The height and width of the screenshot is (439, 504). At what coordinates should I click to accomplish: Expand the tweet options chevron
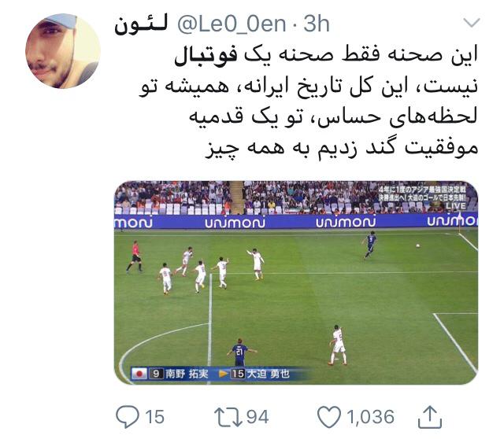point(472,23)
